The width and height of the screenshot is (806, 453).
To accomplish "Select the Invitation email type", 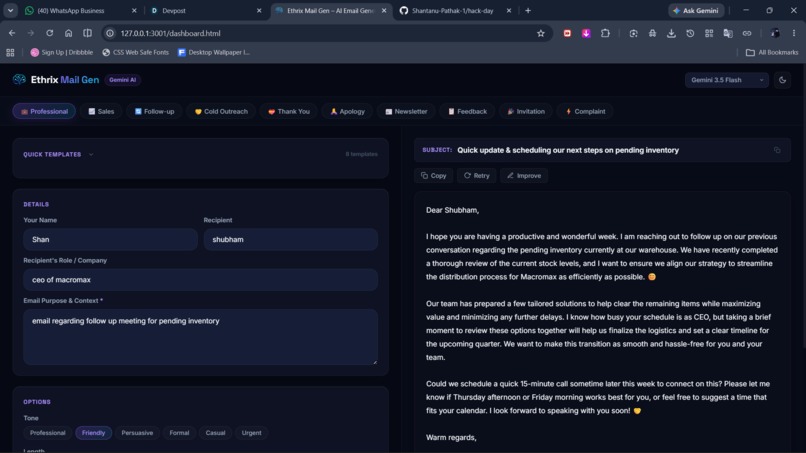I will click(x=526, y=111).
